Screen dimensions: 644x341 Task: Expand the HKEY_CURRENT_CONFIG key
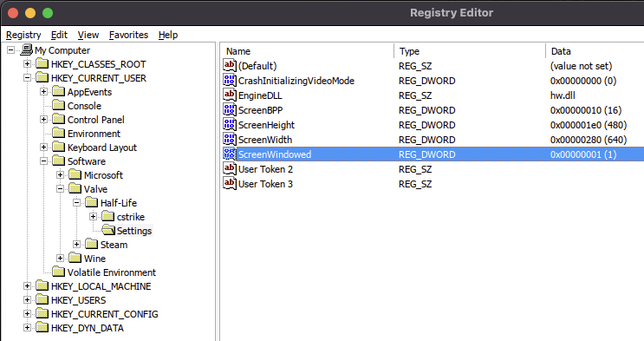click(x=27, y=314)
